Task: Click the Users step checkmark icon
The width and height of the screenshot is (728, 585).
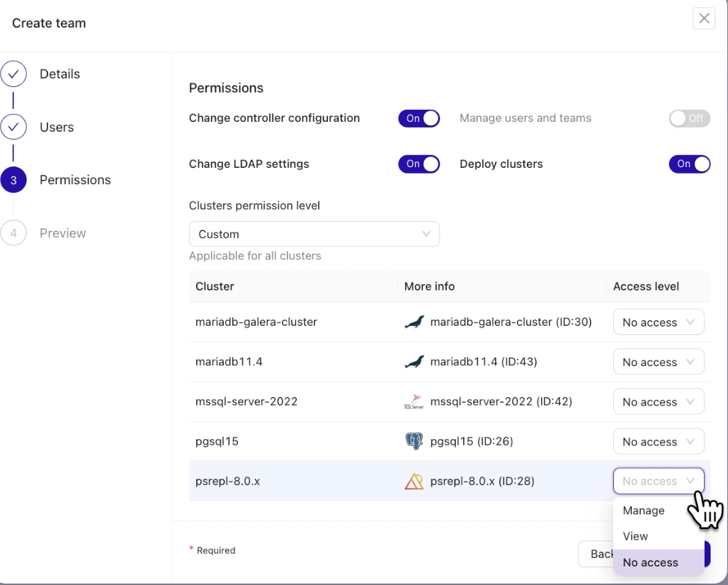Action: pyautogui.click(x=13, y=127)
